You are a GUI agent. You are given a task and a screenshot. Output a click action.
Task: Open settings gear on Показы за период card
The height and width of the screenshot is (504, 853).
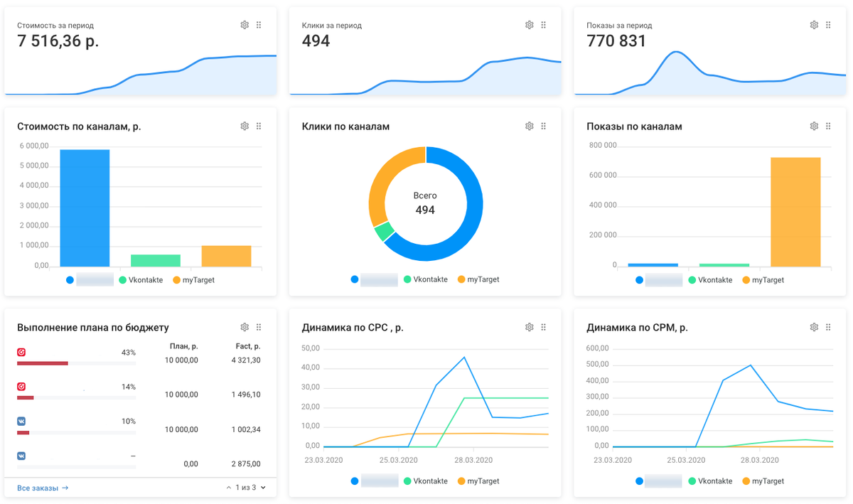tap(814, 25)
